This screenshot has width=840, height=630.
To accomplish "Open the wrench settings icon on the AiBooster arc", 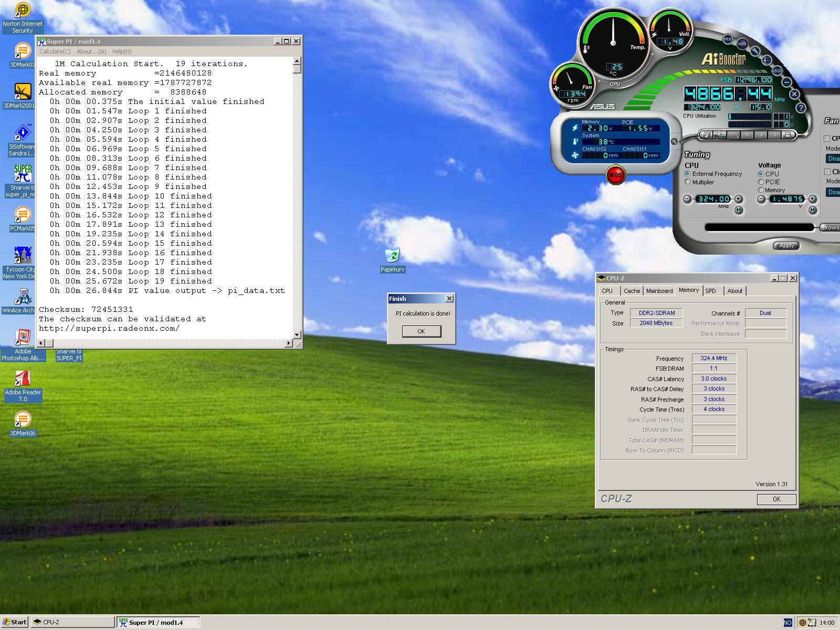I will pos(755,51).
